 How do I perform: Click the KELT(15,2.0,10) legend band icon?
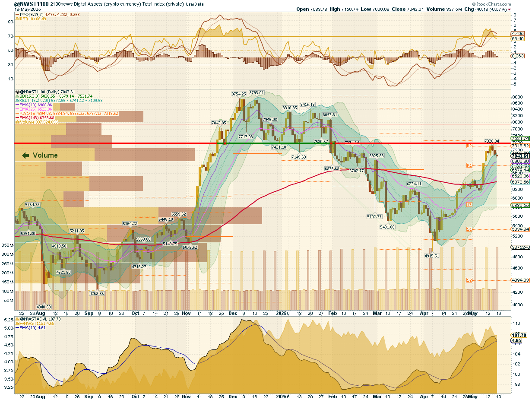click(x=16, y=100)
